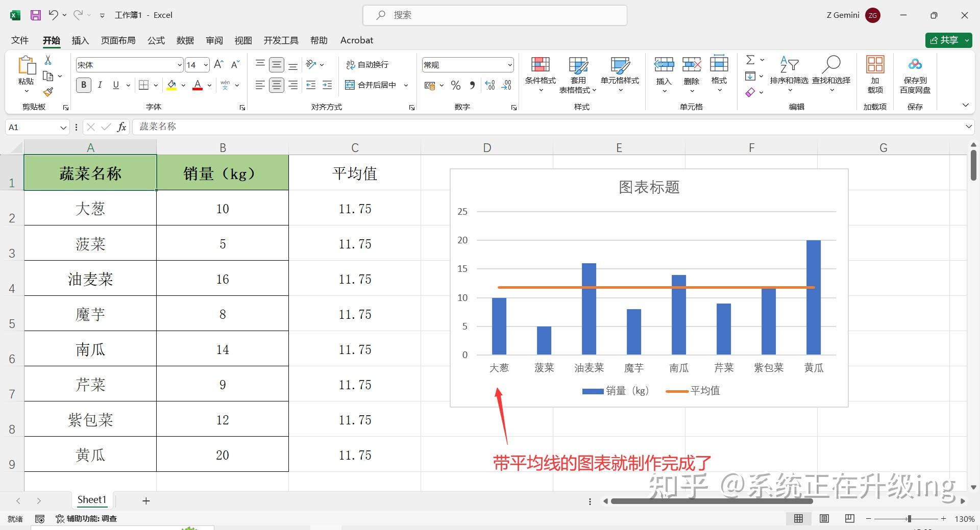This screenshot has height=530, width=980.
Task: Switch to Page Layout view in status bar
Action: pyautogui.click(x=824, y=519)
